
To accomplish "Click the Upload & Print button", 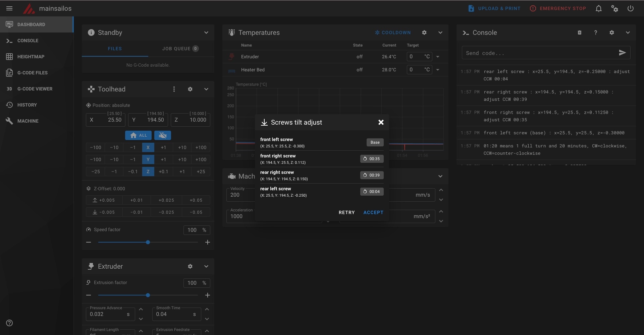I will [494, 8].
